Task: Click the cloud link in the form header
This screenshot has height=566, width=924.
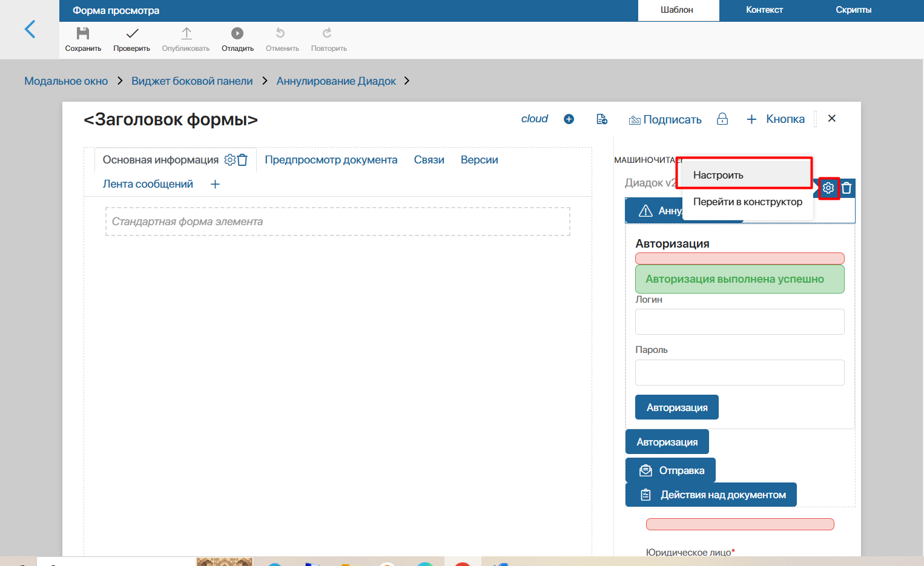Action: 534,119
